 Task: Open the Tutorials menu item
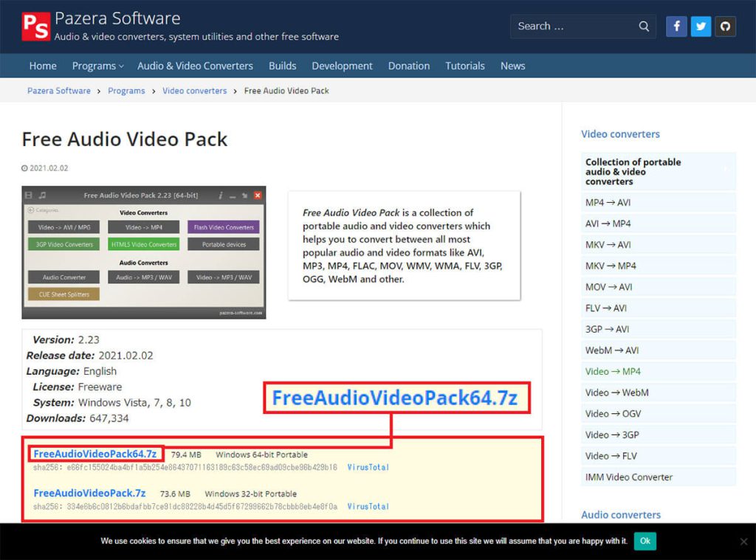(x=465, y=66)
